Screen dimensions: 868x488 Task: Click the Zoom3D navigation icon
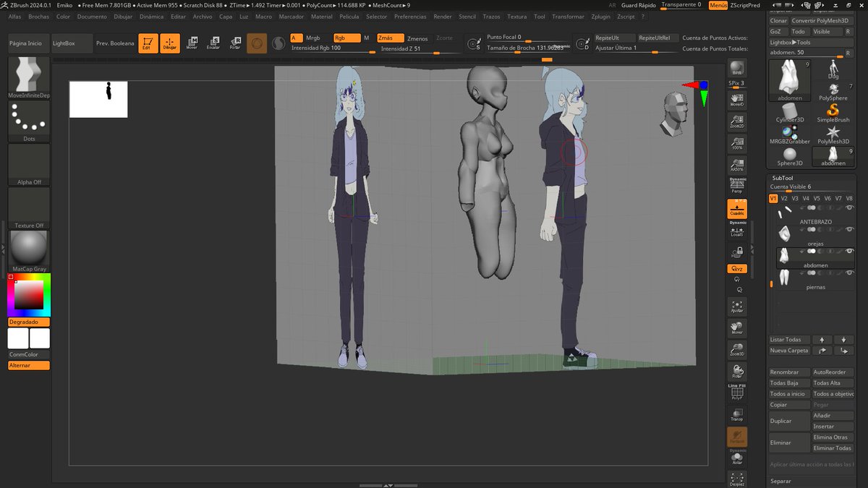coord(737,351)
